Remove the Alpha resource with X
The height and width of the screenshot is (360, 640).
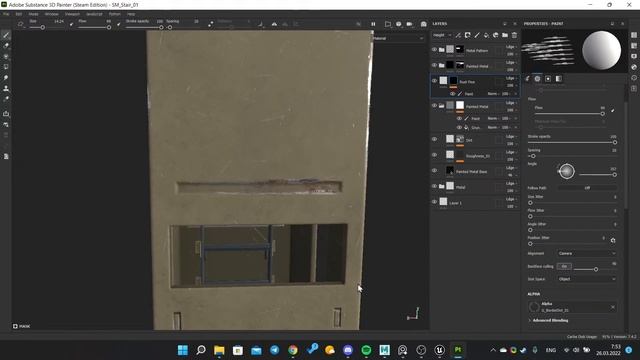tap(613, 307)
